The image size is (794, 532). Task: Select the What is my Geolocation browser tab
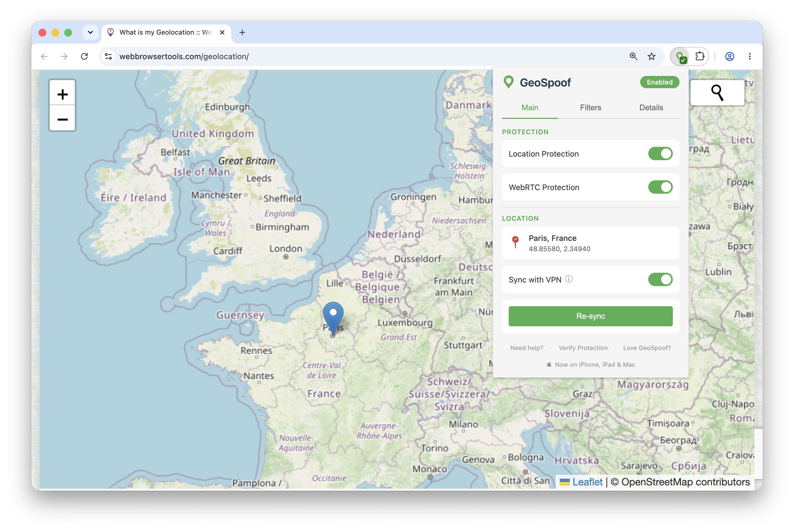(x=166, y=32)
